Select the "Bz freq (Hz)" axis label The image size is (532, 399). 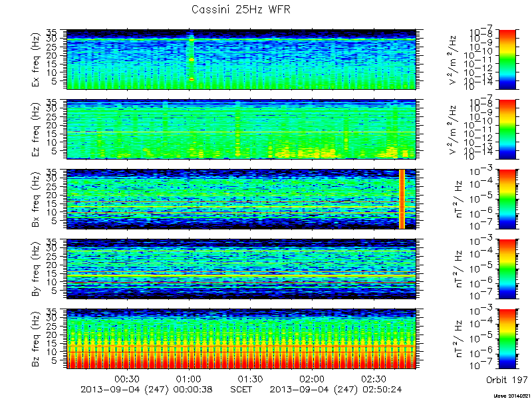point(37,339)
